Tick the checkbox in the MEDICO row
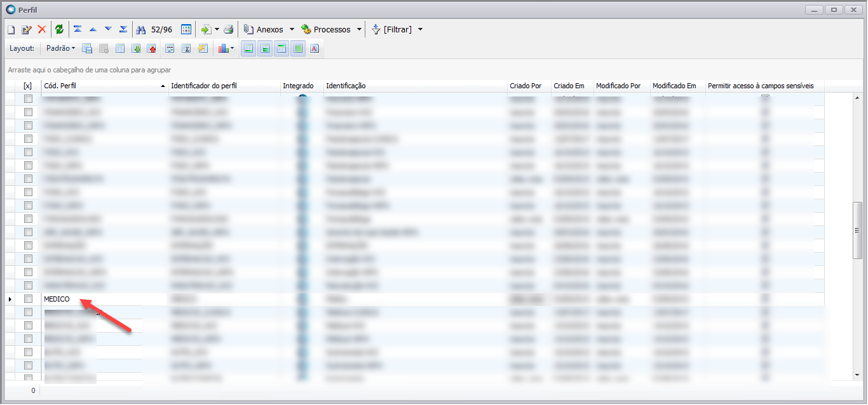This screenshot has width=868, height=405. coord(28,298)
